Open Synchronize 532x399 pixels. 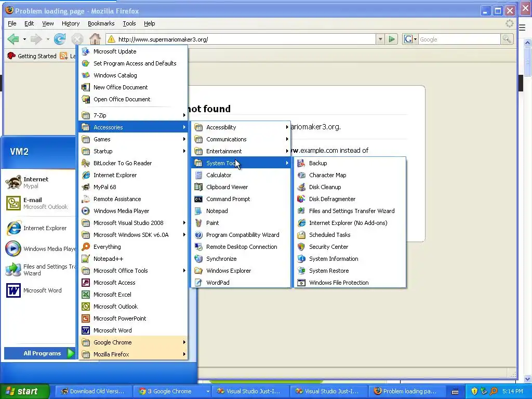pos(241,259)
